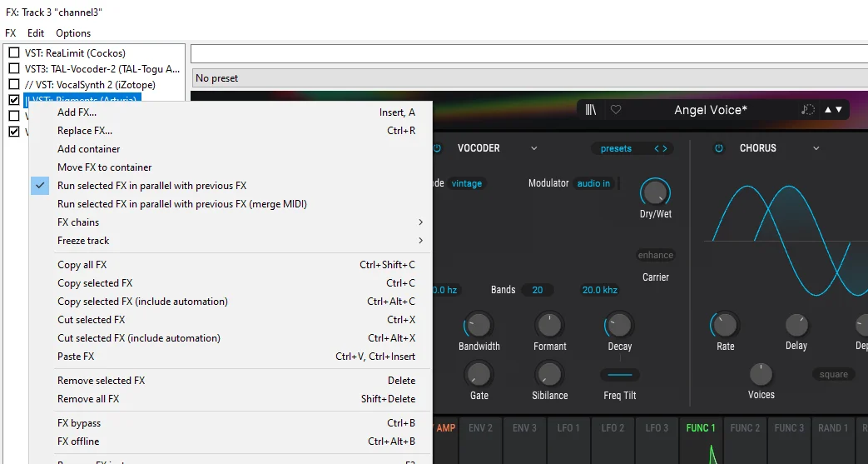Step through Vocoder presets with arrows

click(661, 148)
